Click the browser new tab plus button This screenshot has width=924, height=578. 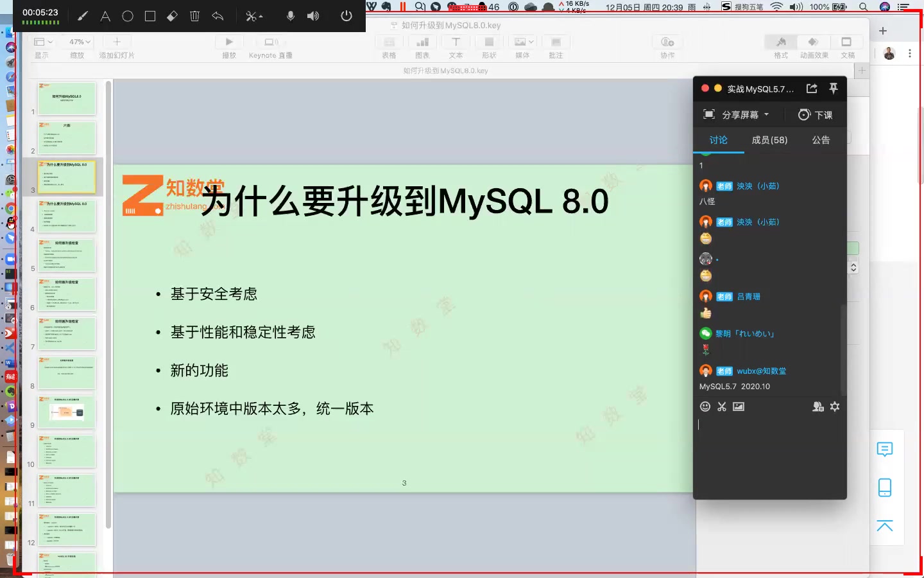883,31
